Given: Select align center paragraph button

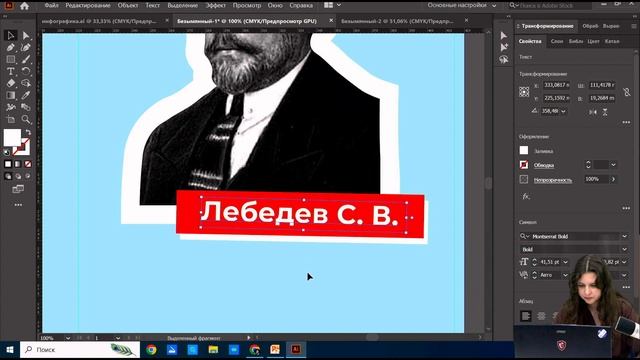Looking at the screenshot, I should 541,316.
